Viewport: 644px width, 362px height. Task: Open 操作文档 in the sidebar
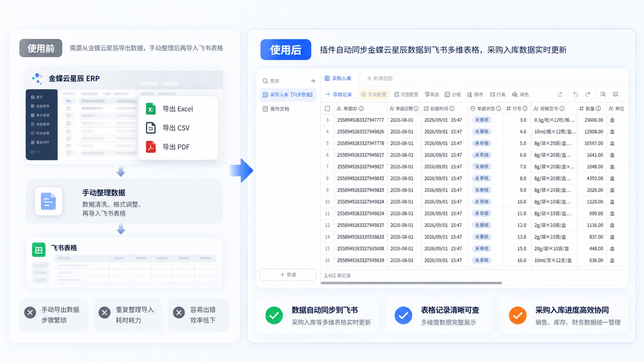coord(276,109)
